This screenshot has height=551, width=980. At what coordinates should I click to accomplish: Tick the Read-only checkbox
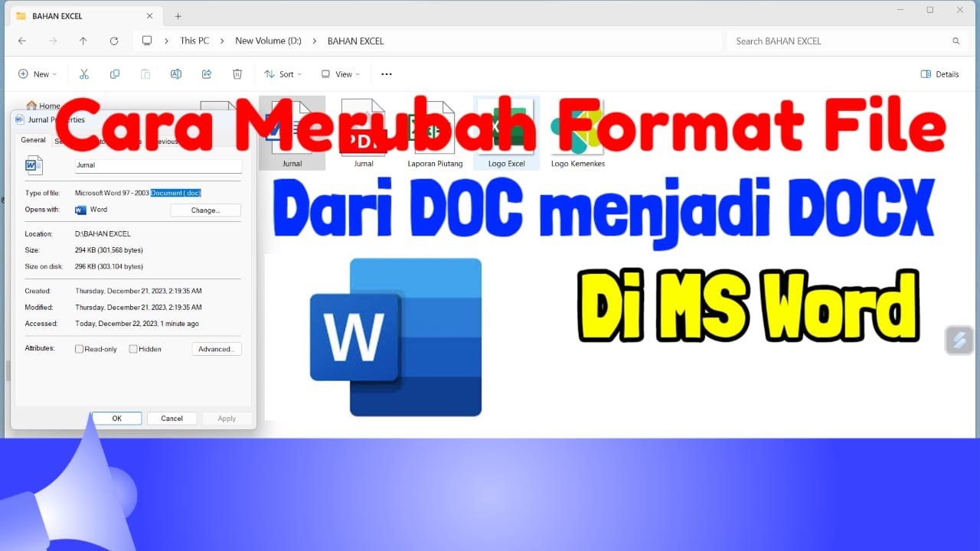[79, 349]
